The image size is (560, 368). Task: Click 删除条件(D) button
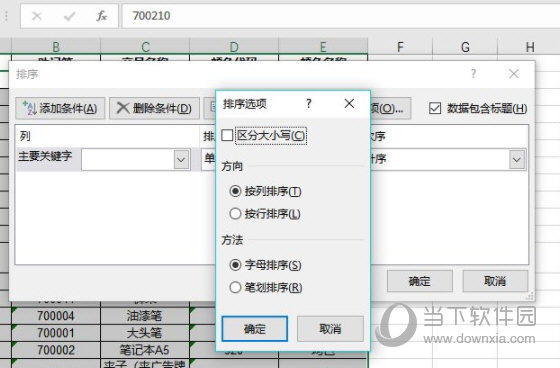coord(154,108)
